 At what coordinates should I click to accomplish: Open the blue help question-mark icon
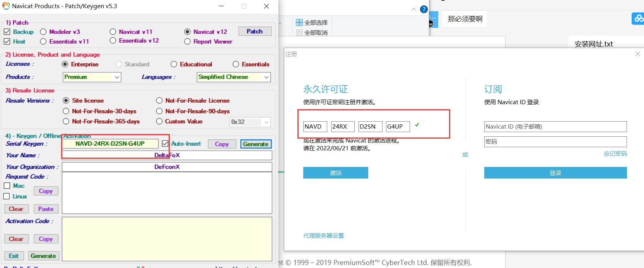click(x=424, y=9)
